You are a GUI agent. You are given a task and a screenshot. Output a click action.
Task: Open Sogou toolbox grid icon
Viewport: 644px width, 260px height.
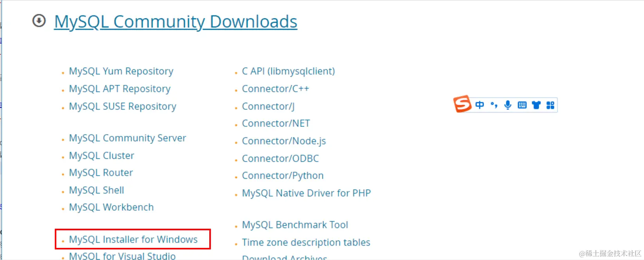[x=550, y=105]
